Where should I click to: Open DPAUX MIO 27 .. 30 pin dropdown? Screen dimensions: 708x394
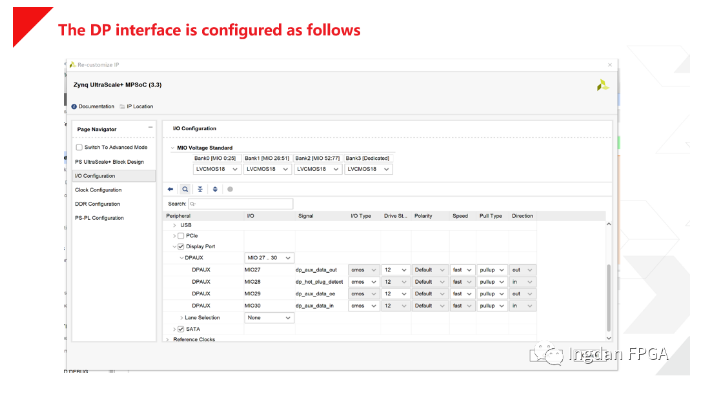(269, 258)
